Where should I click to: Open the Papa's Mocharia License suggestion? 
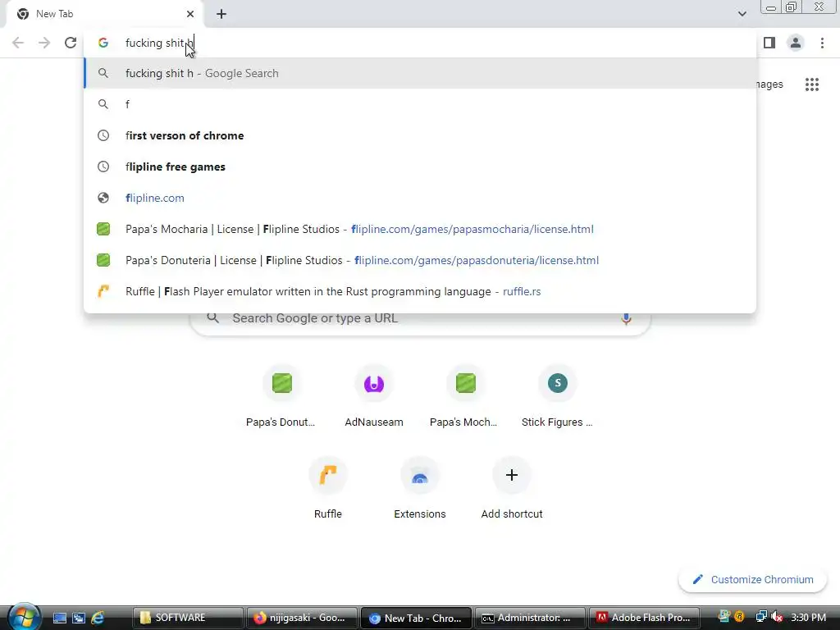point(420,229)
